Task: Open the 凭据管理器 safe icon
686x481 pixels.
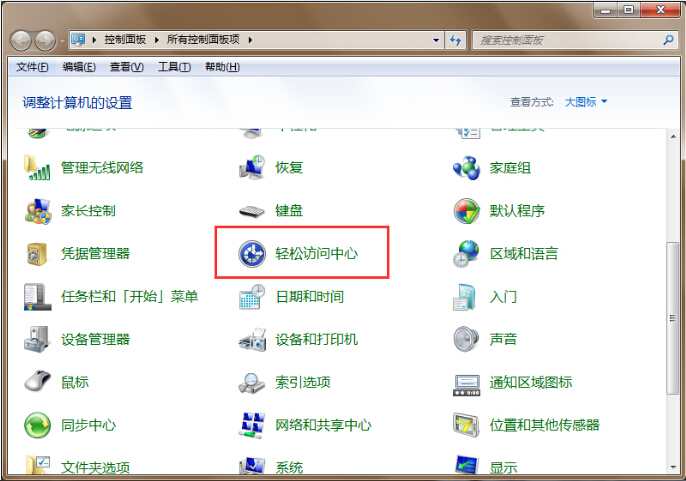Action: pyautogui.click(x=38, y=254)
